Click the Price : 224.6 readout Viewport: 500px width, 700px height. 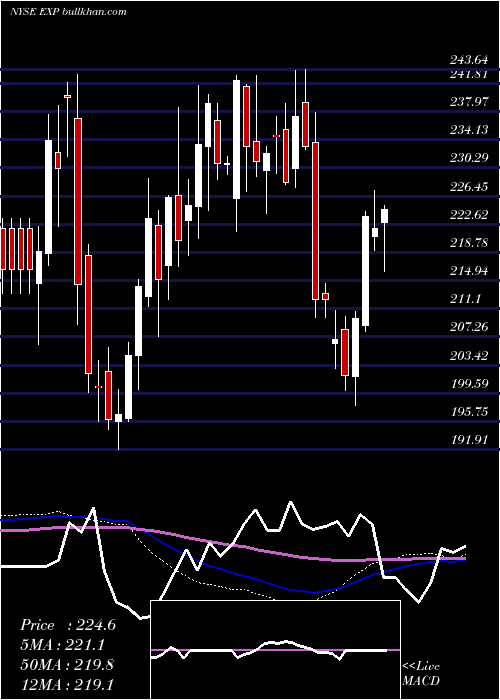point(68,625)
